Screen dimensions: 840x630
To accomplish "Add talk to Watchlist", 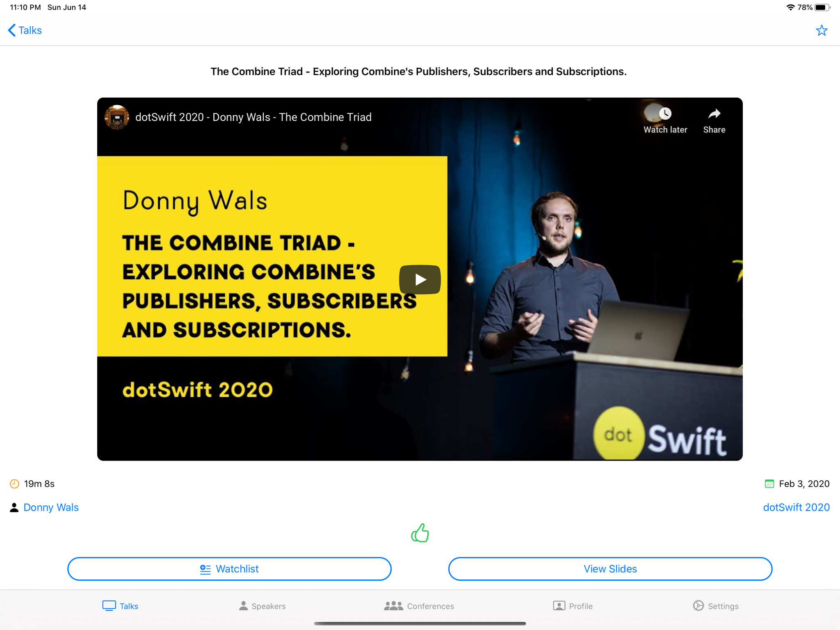I will (229, 569).
